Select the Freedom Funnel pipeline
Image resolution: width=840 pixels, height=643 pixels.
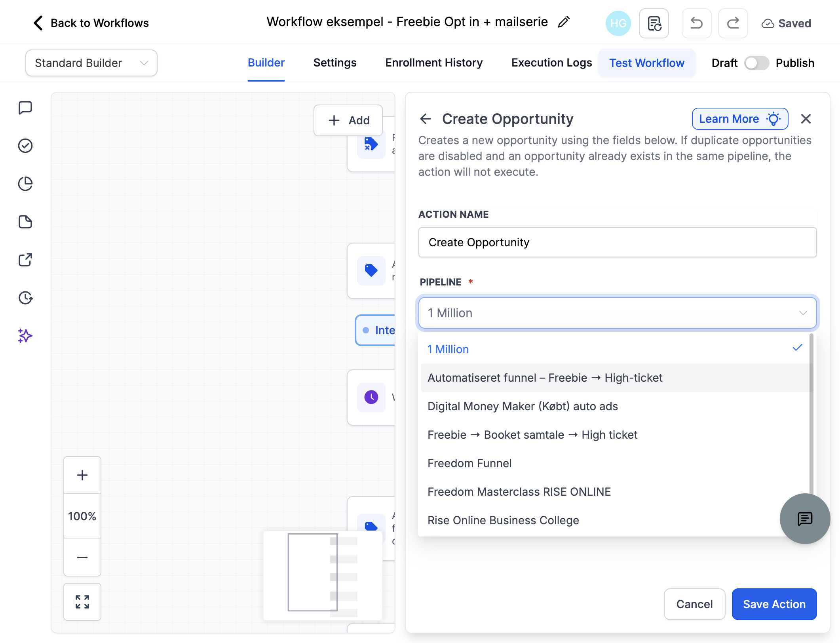pyautogui.click(x=616, y=463)
